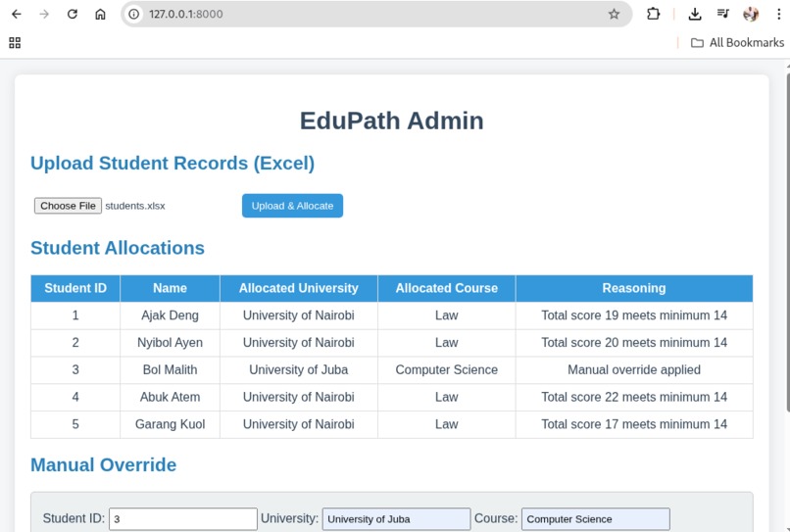
Task: Bookmark this page with the star icon
Action: click(x=614, y=14)
